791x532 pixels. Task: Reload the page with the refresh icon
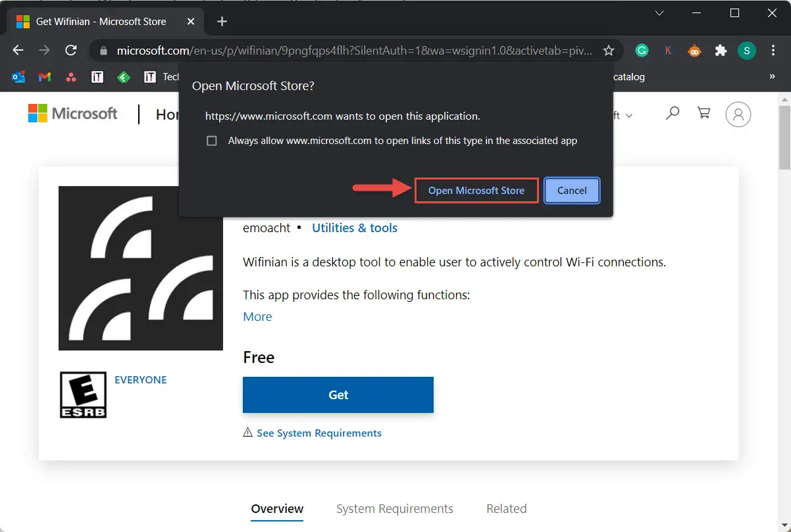(70, 51)
